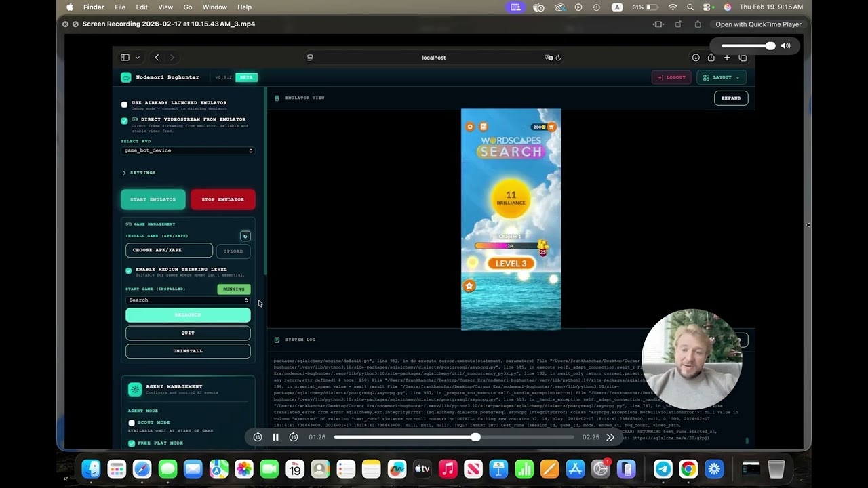Adjust the volume slider
Image resolution: width=868 pixels, height=488 pixels.
click(x=748, y=46)
